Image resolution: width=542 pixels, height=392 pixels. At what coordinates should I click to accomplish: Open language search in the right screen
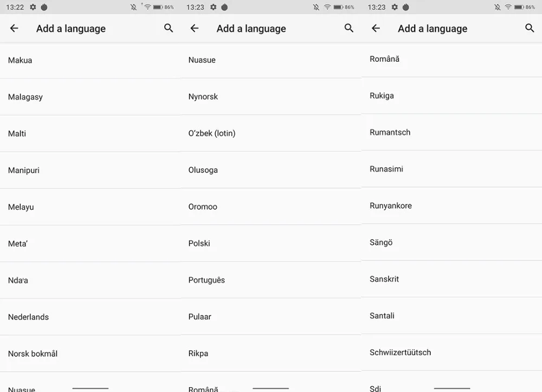[x=530, y=28]
